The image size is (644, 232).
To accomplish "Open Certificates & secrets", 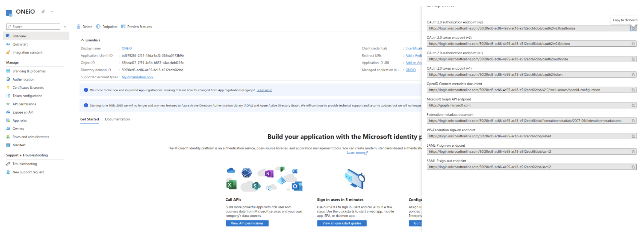I will point(28,88).
